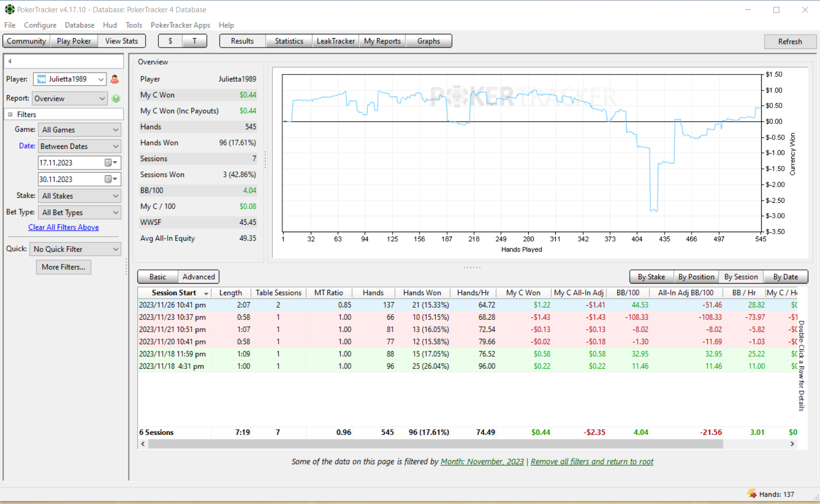Open the Hud menu

click(x=110, y=25)
